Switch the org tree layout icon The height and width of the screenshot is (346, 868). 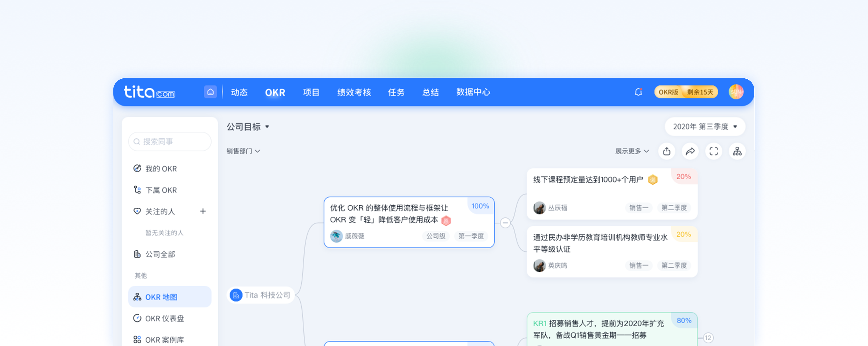(x=737, y=152)
